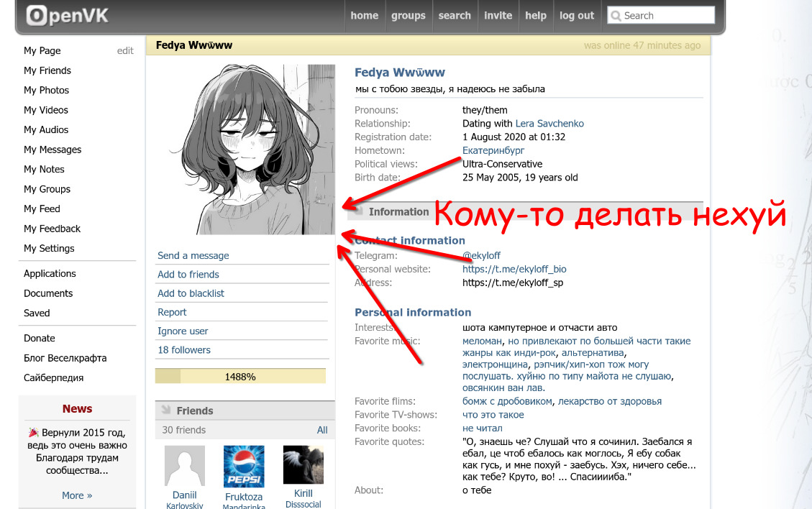
Task: Open Kirill Disssocial's avatar
Action: point(304,465)
